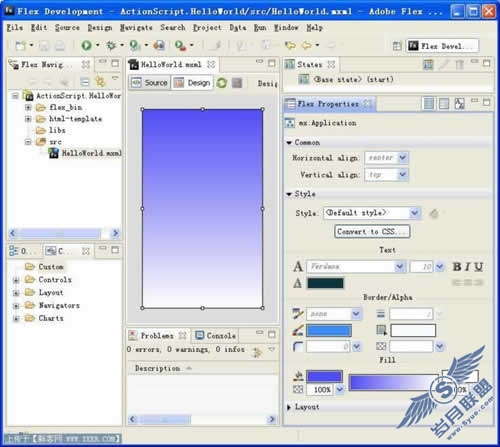Open the Navigate menu
The width and height of the screenshot is (500, 447).
136,28
